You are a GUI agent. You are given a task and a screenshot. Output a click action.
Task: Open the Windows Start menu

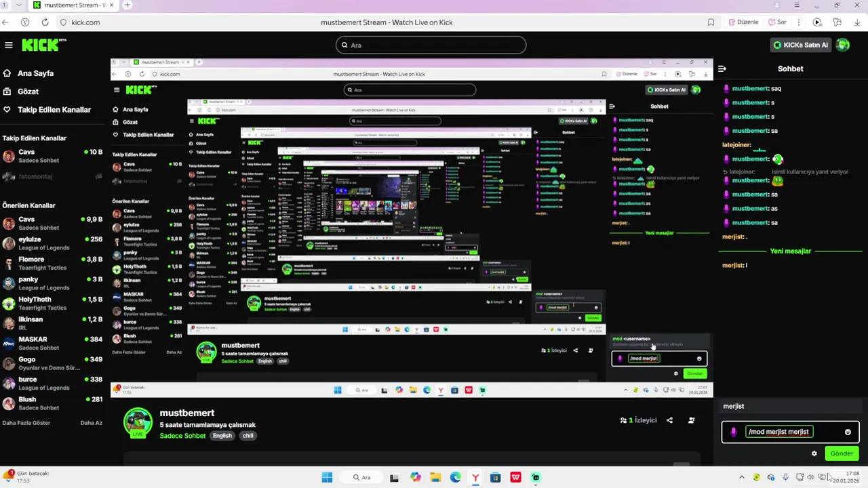(x=327, y=477)
